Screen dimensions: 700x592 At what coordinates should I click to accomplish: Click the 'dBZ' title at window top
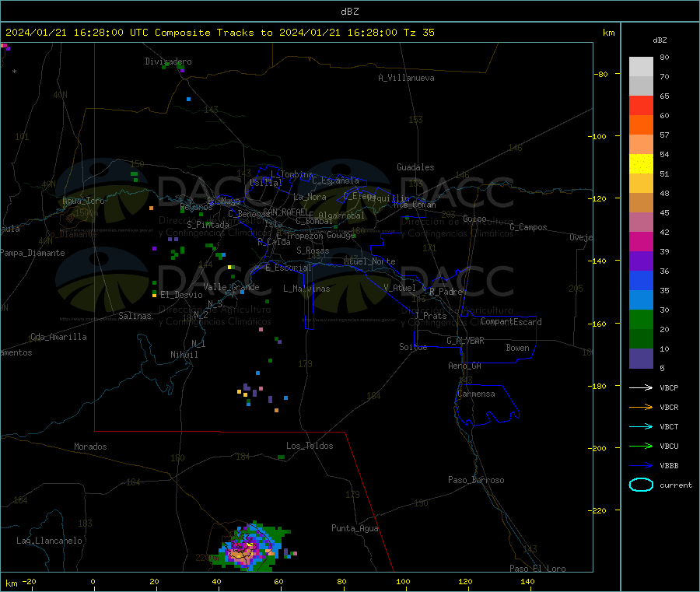coord(349,12)
